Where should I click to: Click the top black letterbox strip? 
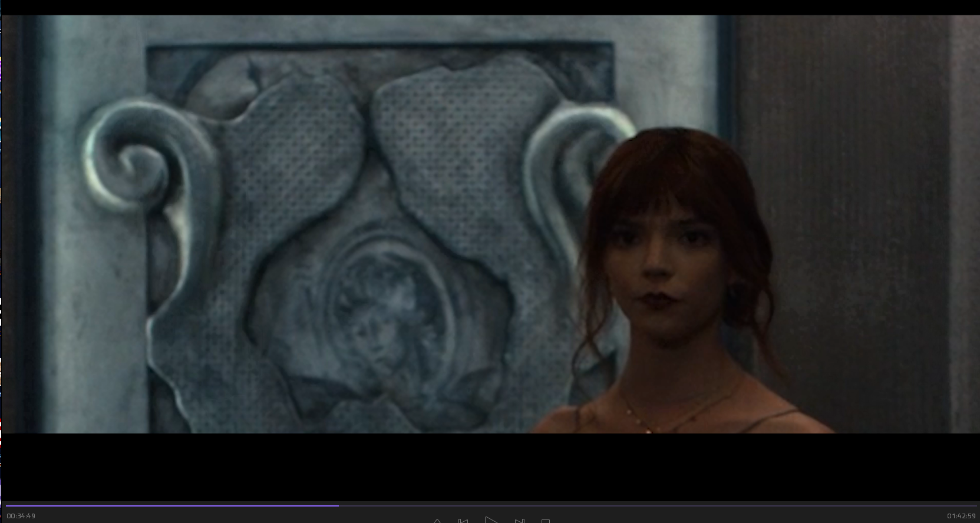coord(489,7)
